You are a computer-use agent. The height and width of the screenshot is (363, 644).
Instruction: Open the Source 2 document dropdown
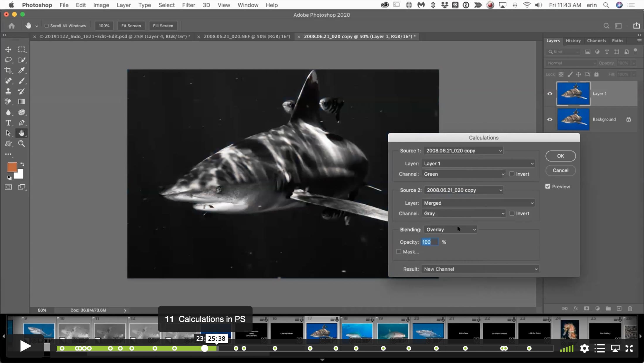point(464,190)
